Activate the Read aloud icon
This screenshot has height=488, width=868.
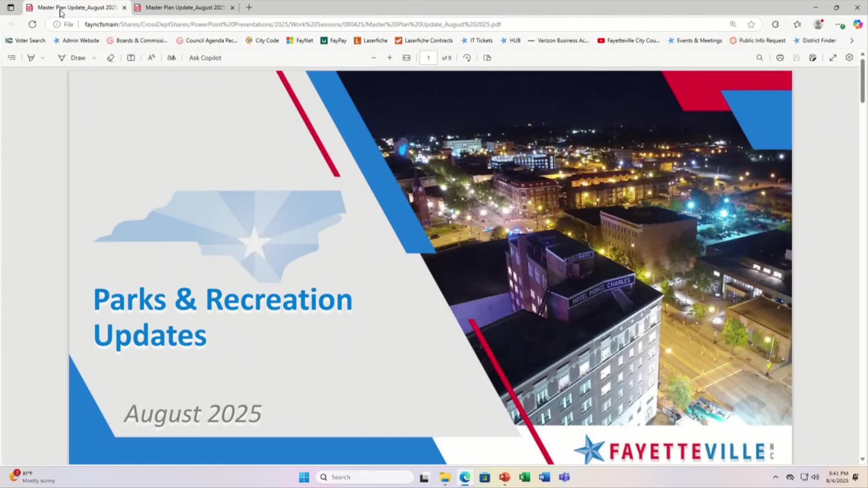pos(151,58)
